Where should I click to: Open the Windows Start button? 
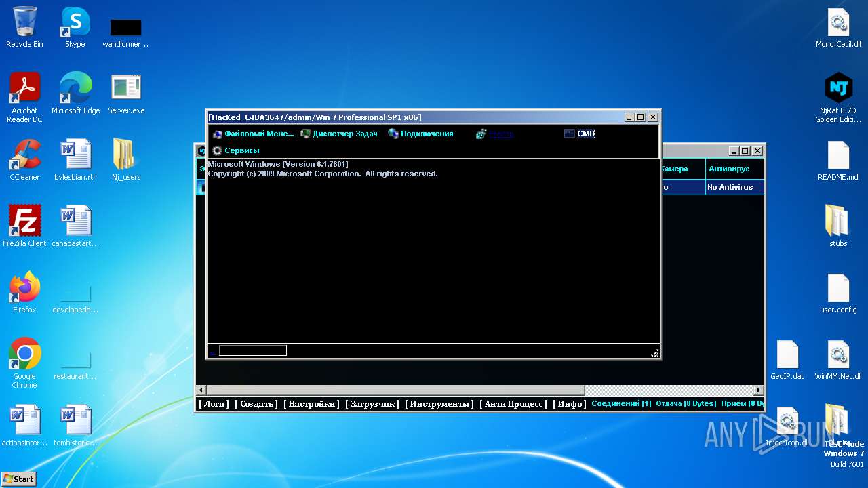18,479
